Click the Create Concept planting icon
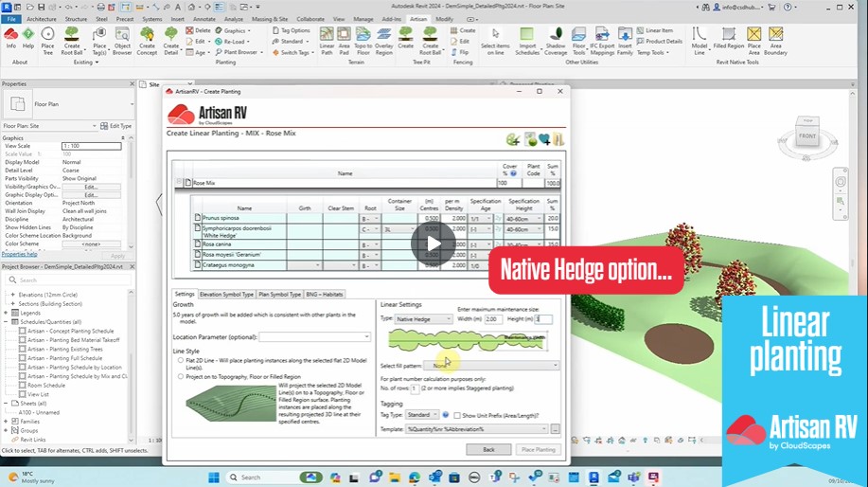This screenshot has height=487, width=868. [x=147, y=38]
